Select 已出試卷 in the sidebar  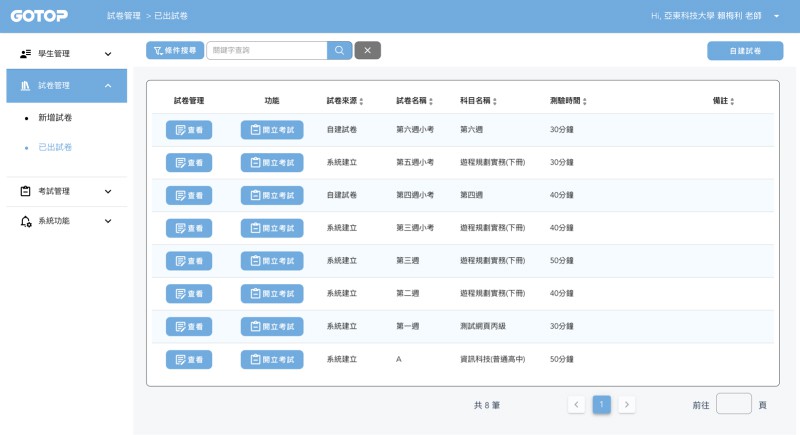click(x=55, y=147)
